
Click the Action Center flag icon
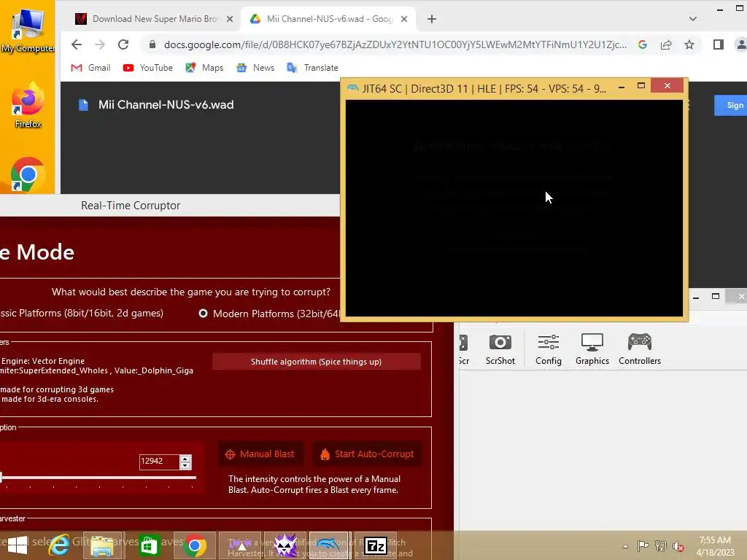[x=643, y=545]
